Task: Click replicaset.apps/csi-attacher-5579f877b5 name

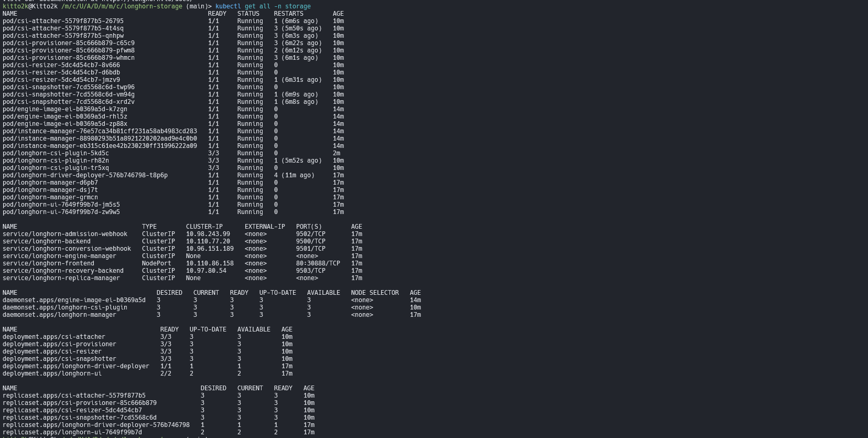Action: (74, 396)
